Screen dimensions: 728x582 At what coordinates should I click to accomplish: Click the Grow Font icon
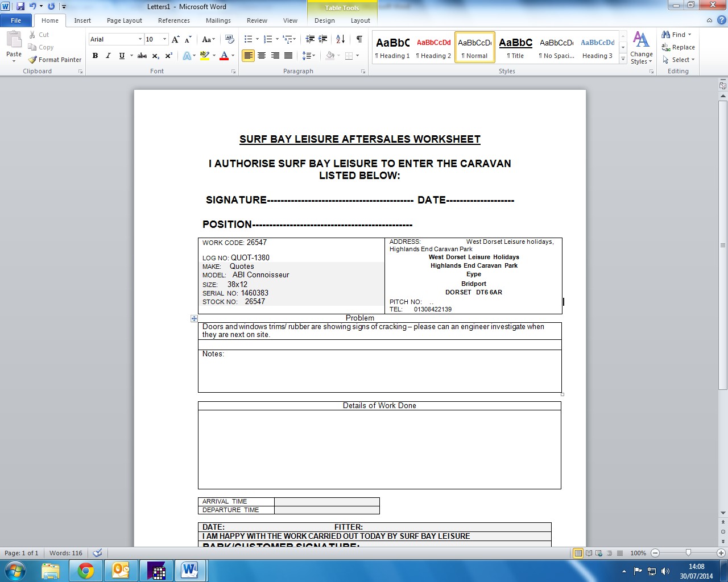pos(176,39)
